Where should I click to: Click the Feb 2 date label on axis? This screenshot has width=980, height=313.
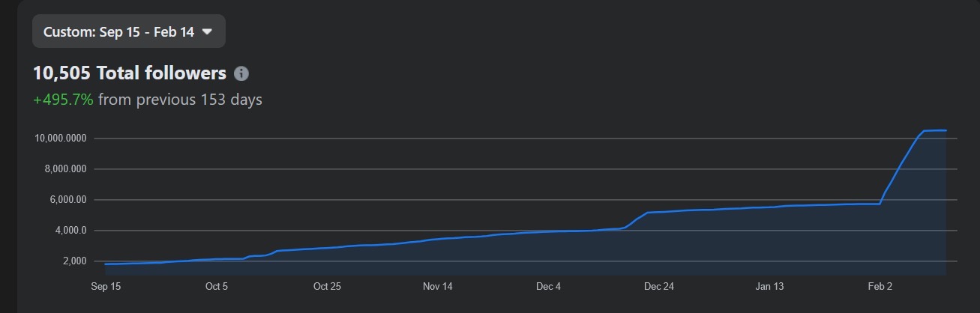point(880,286)
